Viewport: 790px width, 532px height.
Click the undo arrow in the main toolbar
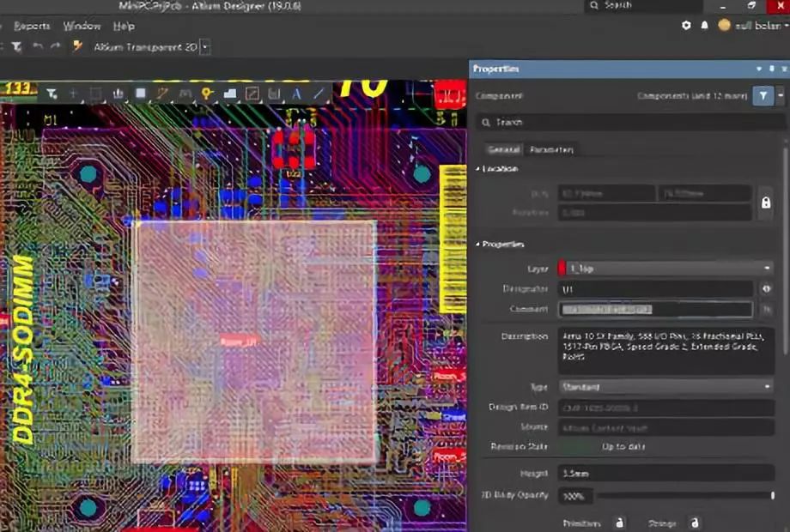coord(38,46)
